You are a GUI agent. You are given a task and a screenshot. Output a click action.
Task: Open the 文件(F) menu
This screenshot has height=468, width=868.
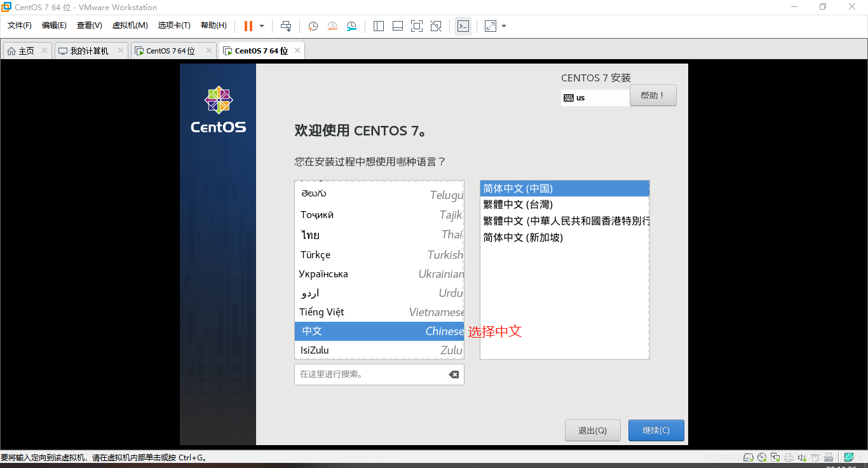[x=20, y=25]
